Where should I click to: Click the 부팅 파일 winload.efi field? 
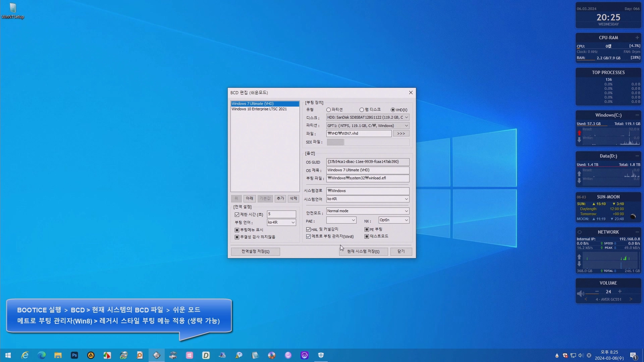pos(368,178)
